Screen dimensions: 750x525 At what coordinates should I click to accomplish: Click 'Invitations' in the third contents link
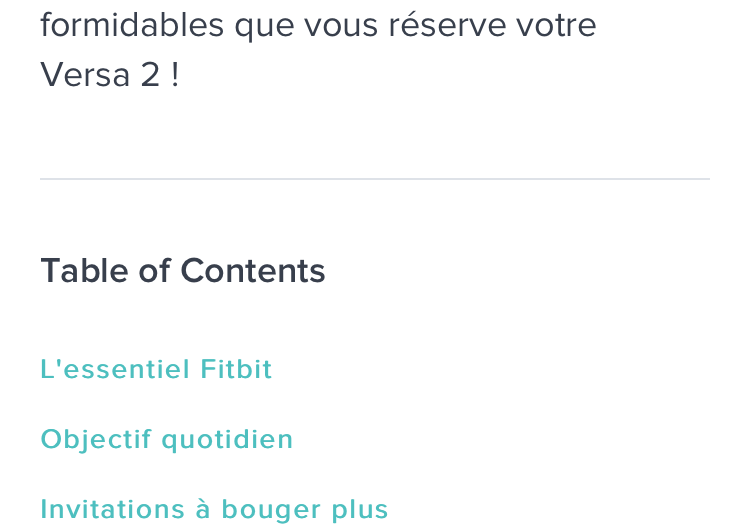[113, 510]
